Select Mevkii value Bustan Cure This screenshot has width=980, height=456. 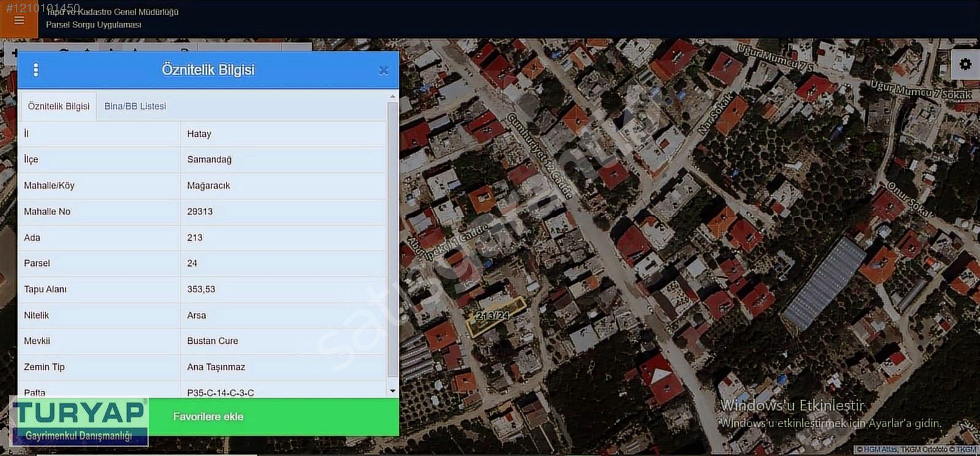[x=284, y=341]
